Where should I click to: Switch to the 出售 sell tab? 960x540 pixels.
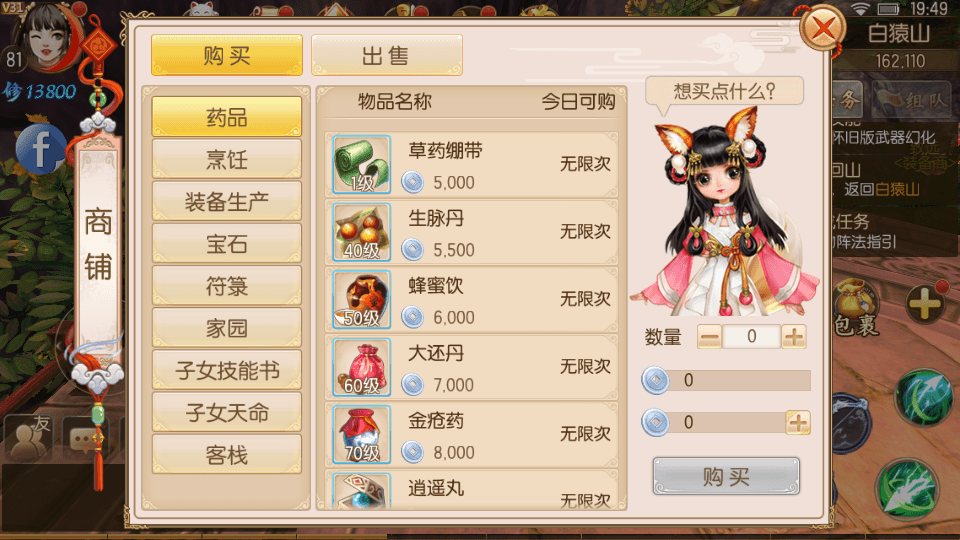click(386, 55)
